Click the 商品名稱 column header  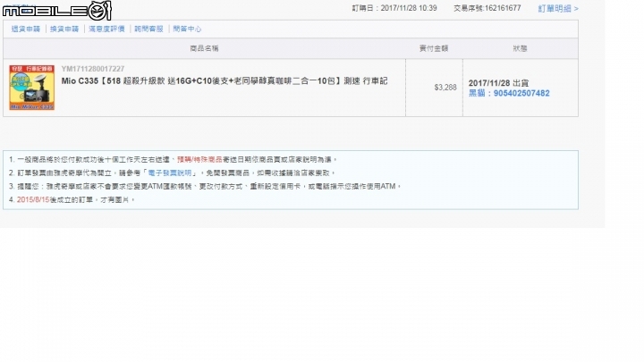pyautogui.click(x=204, y=48)
